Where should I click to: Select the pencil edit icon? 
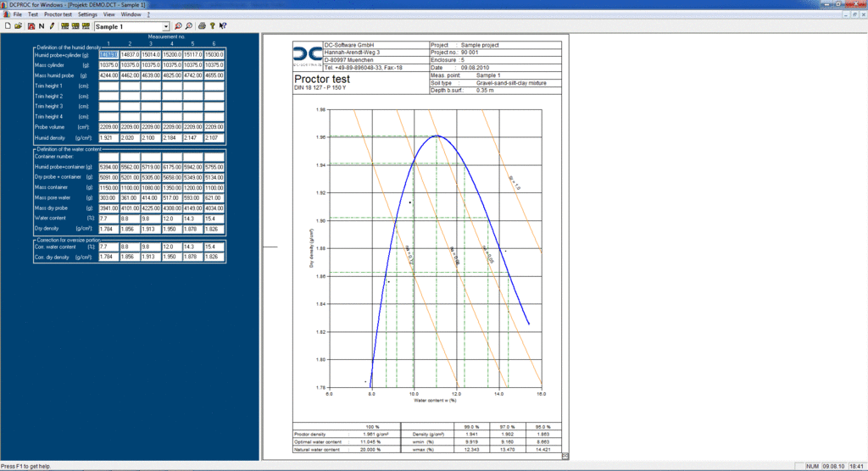tap(52, 26)
